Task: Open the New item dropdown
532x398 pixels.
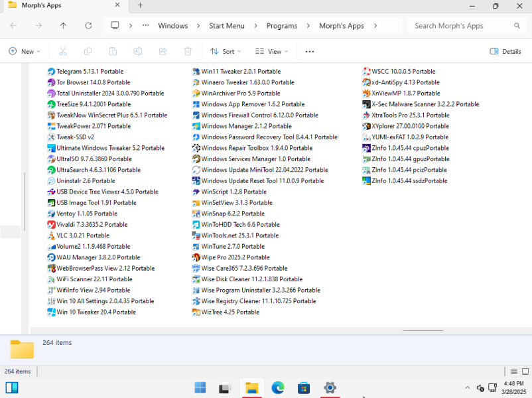Action: point(25,52)
